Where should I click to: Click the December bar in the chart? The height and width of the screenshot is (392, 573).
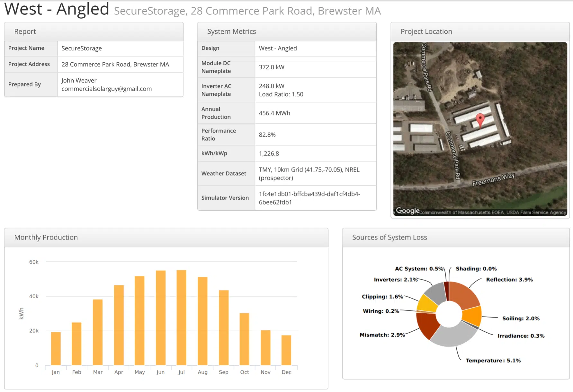tap(286, 350)
